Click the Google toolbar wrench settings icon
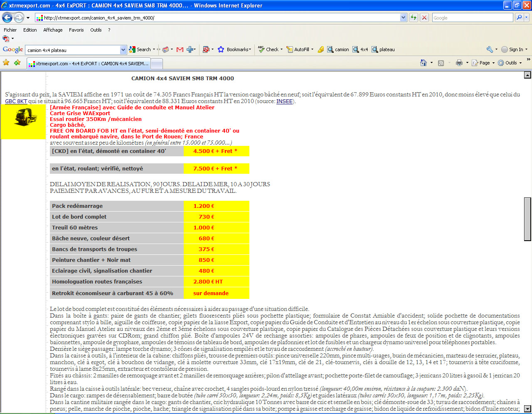This screenshot has width=532, height=414. click(x=490, y=49)
